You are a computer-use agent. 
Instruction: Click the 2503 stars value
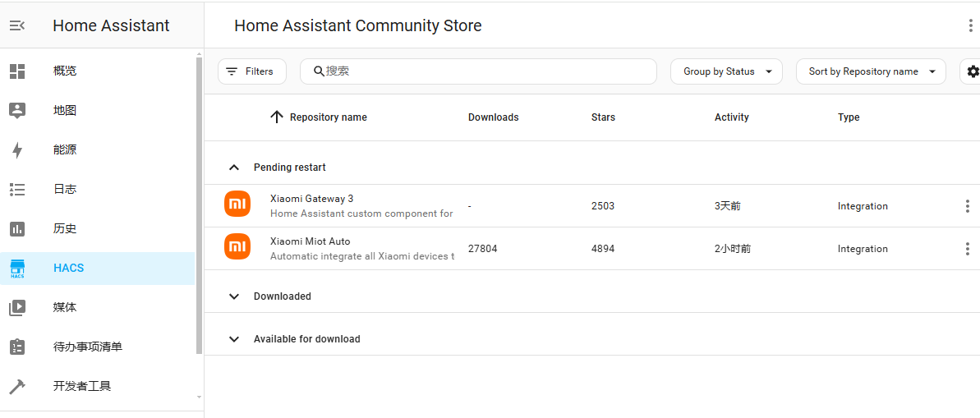602,206
